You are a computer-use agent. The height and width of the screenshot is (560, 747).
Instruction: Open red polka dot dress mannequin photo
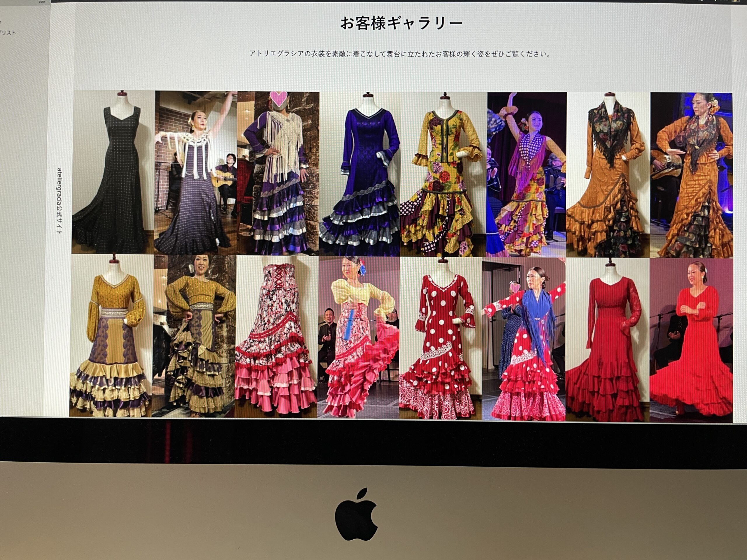[441, 338]
